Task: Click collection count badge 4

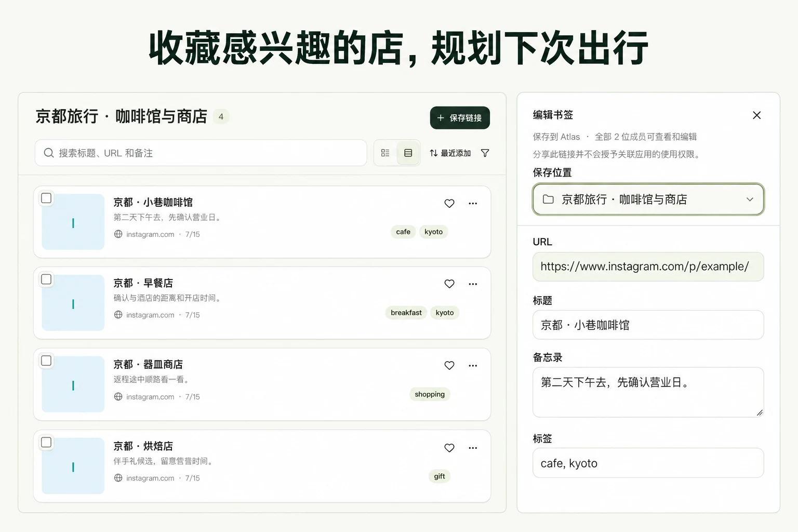Action: click(221, 116)
